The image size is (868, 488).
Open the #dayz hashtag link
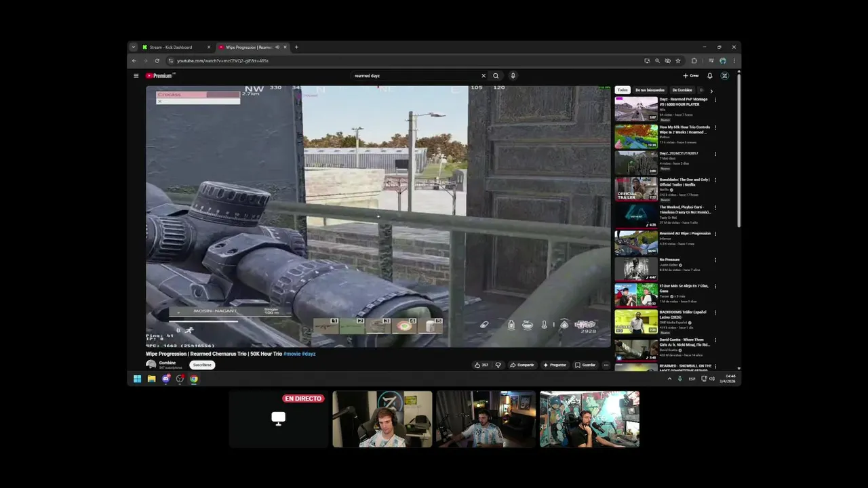(x=309, y=354)
